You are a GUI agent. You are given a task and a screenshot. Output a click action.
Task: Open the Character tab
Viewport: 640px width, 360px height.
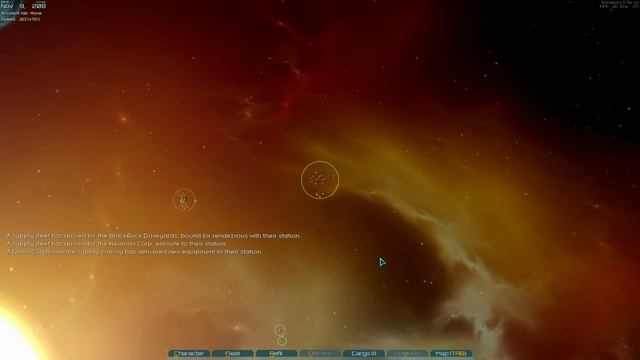(189, 353)
